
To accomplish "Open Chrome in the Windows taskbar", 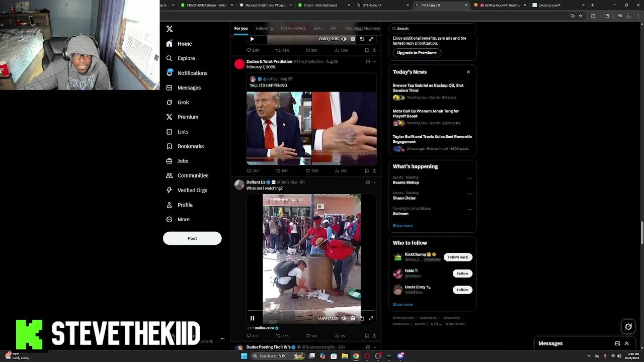I will point(356,356).
